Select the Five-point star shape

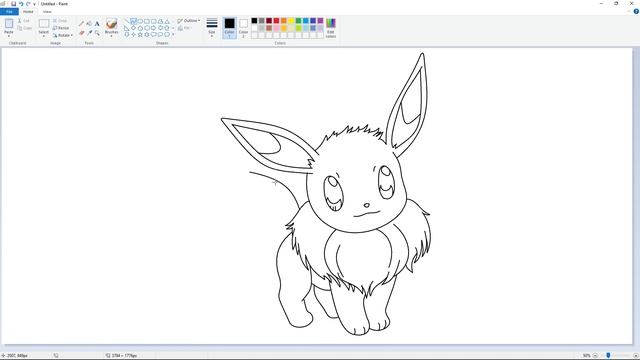(140, 35)
